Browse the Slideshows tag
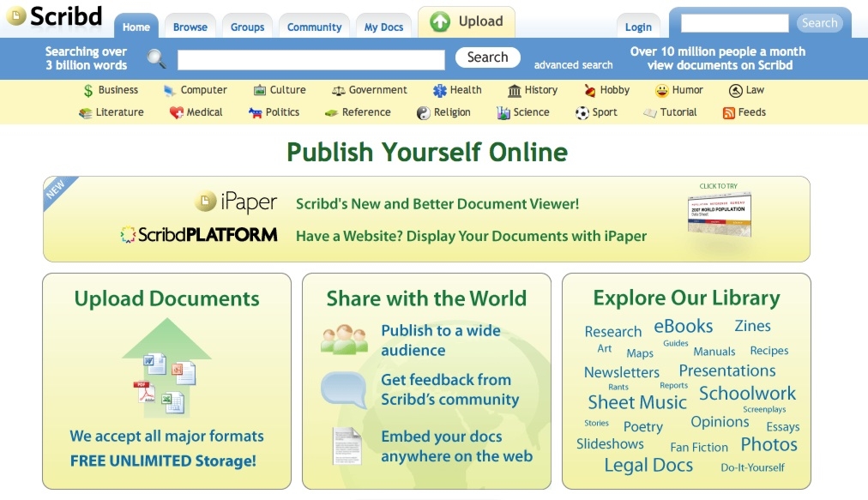Image resolution: width=868 pixels, height=500 pixels. pos(610,444)
